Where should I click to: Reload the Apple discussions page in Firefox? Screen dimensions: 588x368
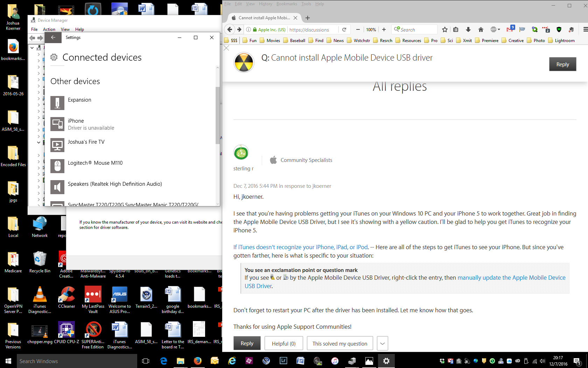point(344,29)
